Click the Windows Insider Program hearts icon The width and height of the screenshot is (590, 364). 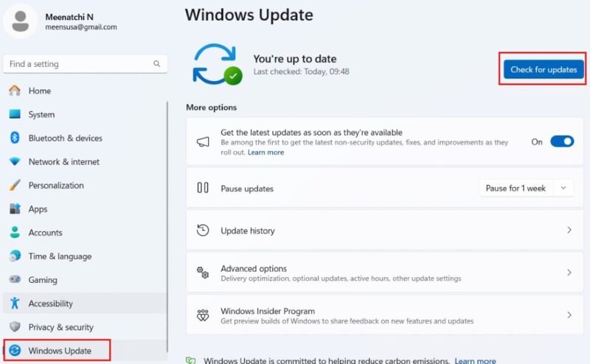[x=203, y=315]
